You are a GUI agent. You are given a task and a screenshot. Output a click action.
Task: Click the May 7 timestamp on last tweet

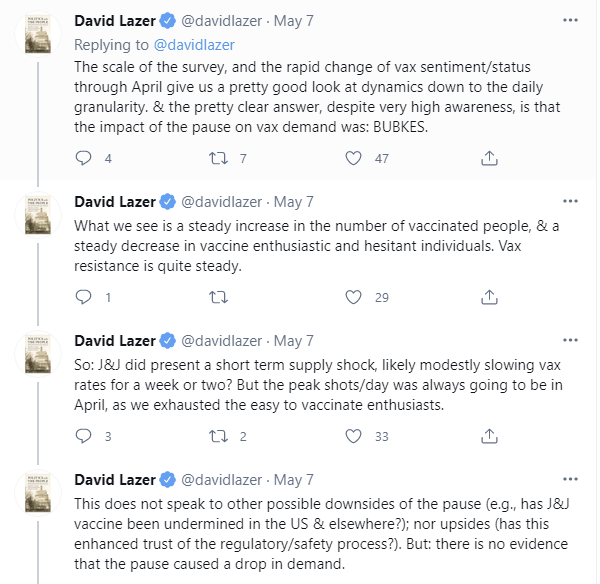(x=293, y=479)
